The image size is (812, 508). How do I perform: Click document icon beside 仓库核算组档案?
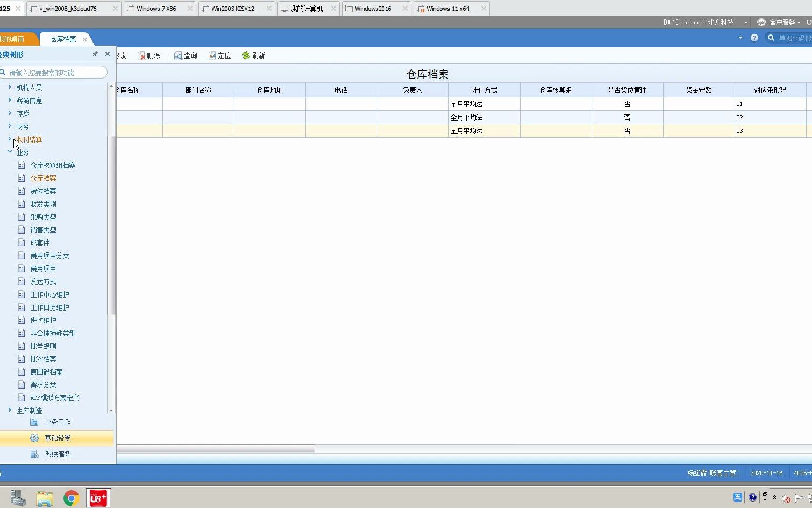tap(22, 165)
